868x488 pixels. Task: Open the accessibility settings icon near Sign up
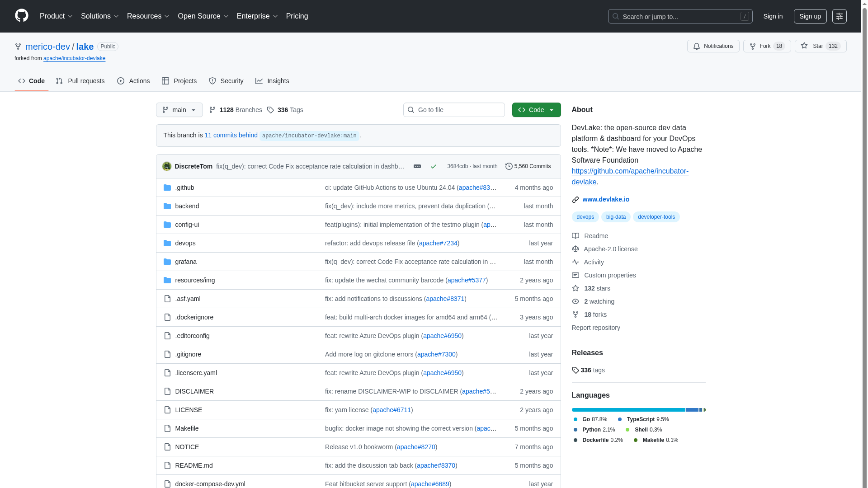pos(840,16)
